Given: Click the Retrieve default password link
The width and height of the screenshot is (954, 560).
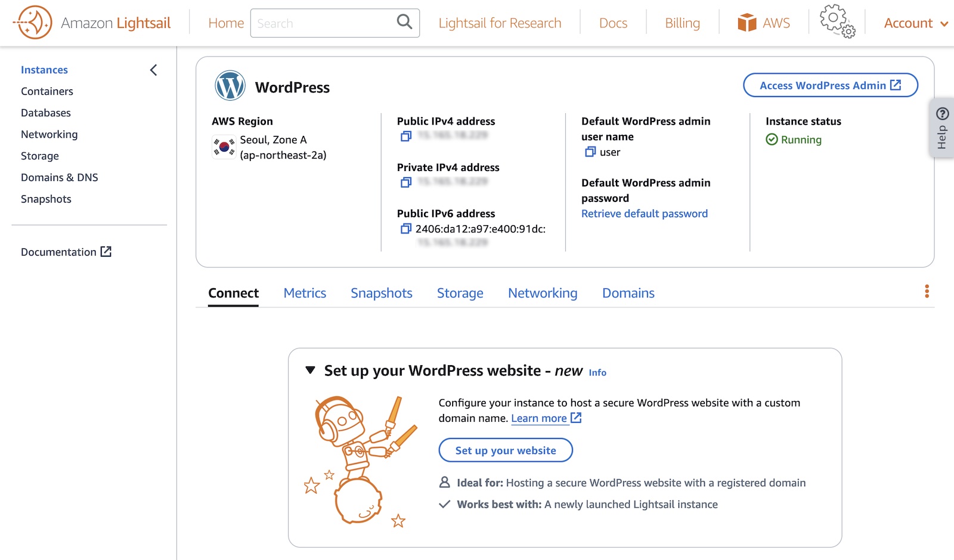Looking at the screenshot, I should click(644, 214).
